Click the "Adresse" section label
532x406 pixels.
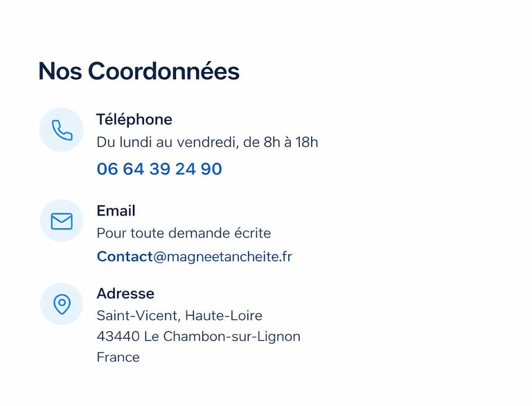coord(125,293)
